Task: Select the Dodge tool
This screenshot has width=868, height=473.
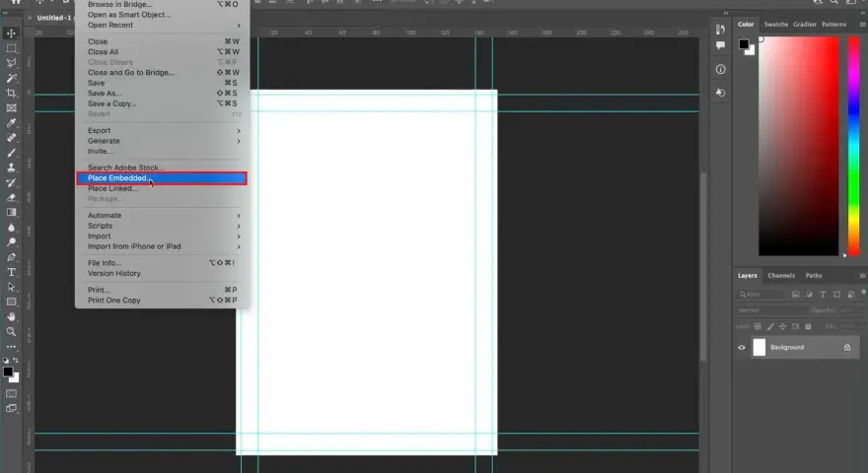Action: [11, 242]
